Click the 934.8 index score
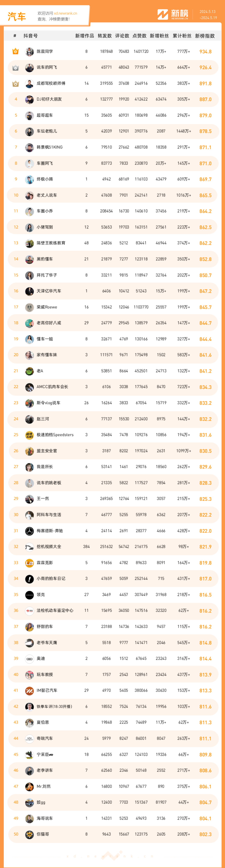 [x=205, y=52]
